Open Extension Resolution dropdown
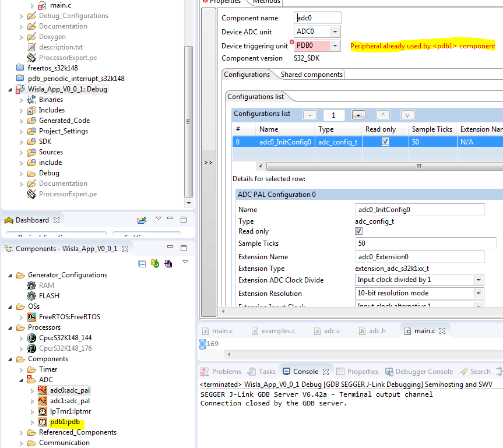This screenshot has width=503, height=448. pos(479,293)
